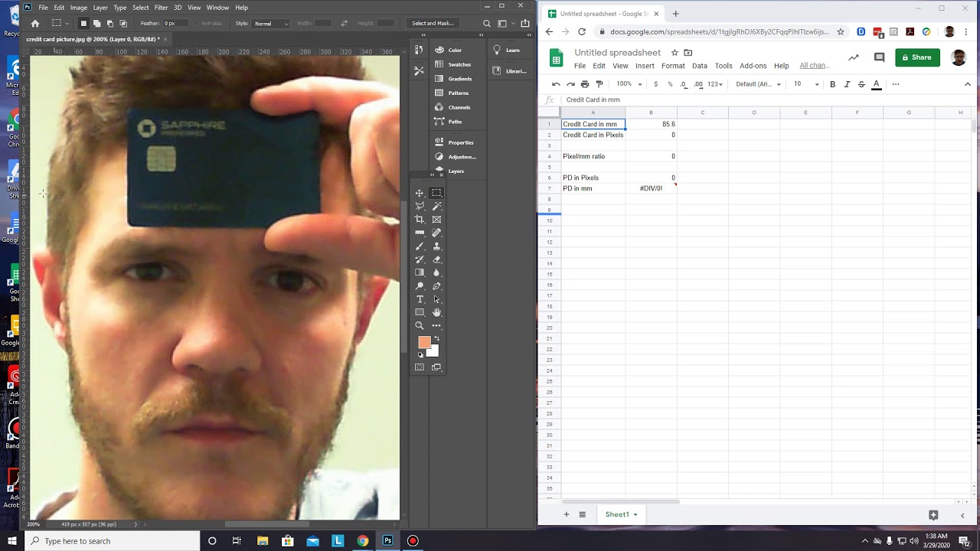Open the Sheets Data menu

pyautogui.click(x=700, y=66)
